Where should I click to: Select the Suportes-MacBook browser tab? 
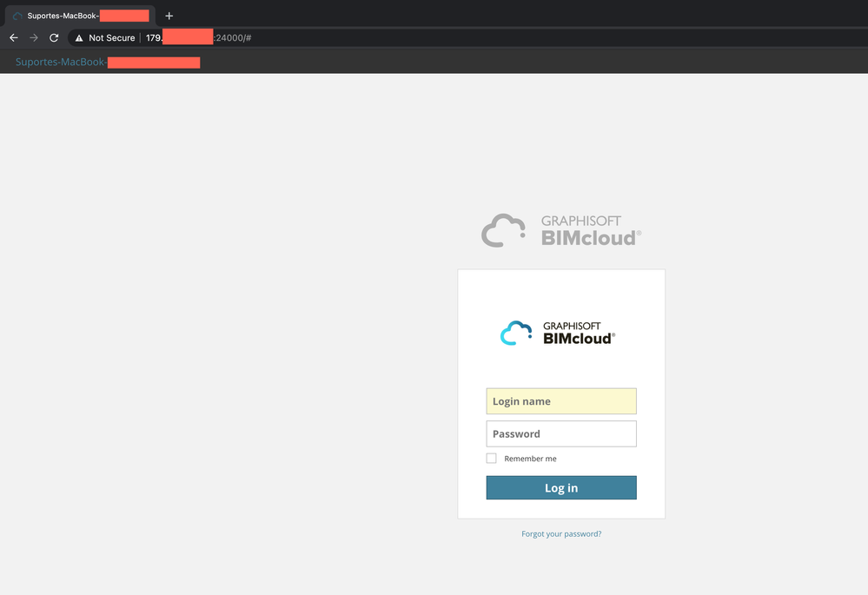click(x=81, y=16)
